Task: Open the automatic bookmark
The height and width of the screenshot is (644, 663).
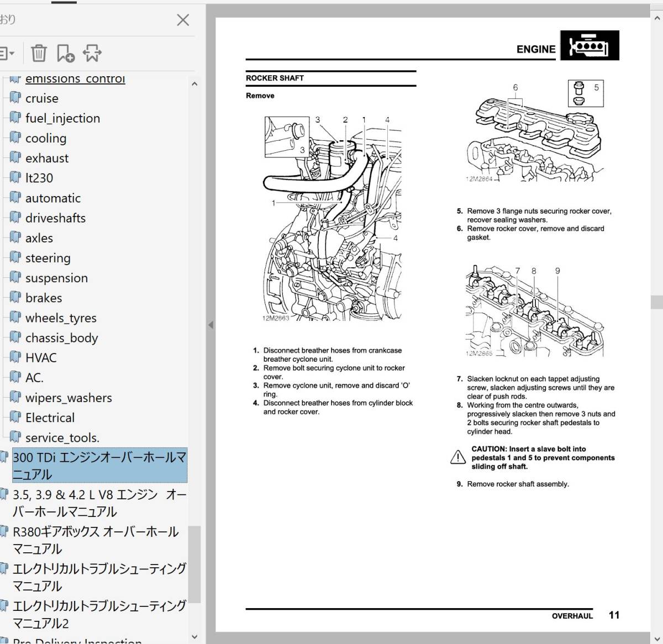Action: (x=53, y=198)
